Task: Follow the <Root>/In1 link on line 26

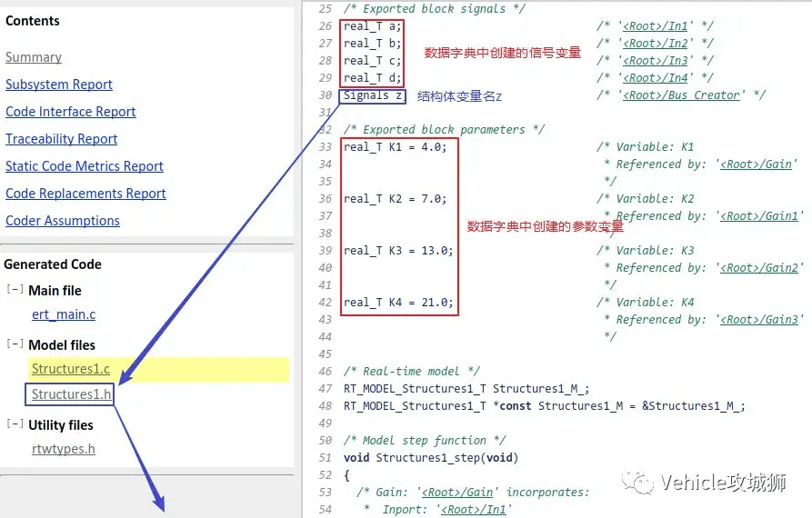Action: pyautogui.click(x=655, y=26)
